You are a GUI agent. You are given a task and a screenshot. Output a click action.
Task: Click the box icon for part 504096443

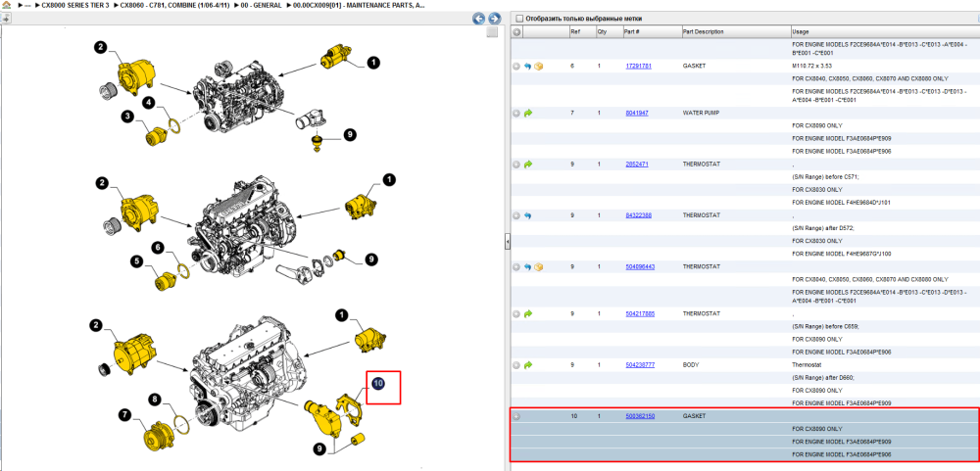(x=538, y=266)
